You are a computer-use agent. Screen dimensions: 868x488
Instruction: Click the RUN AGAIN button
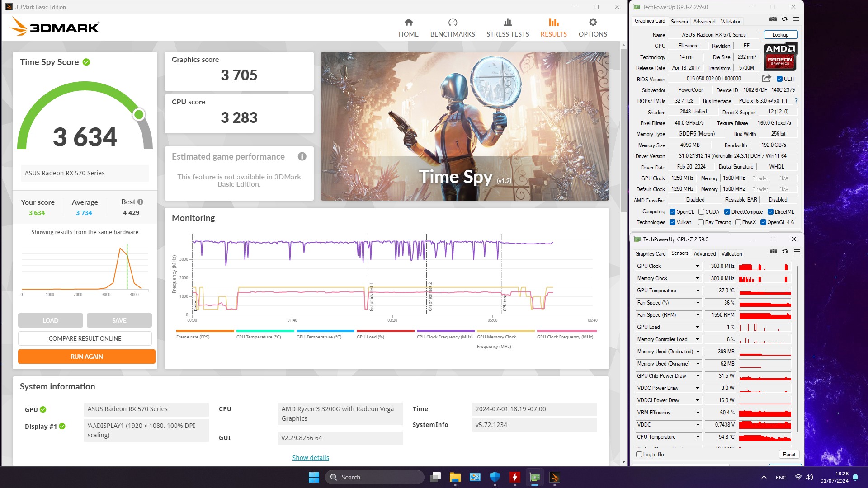(87, 357)
